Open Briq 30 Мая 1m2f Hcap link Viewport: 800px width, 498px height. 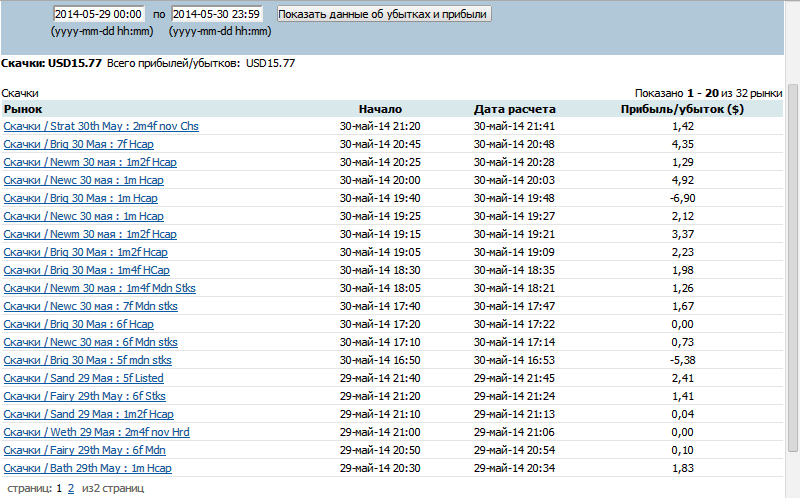(x=85, y=252)
